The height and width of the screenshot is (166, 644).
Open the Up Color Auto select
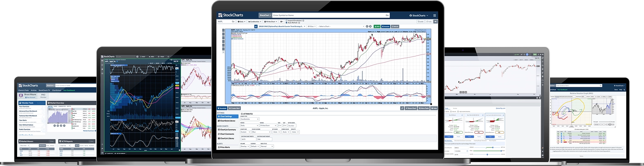point(276,132)
